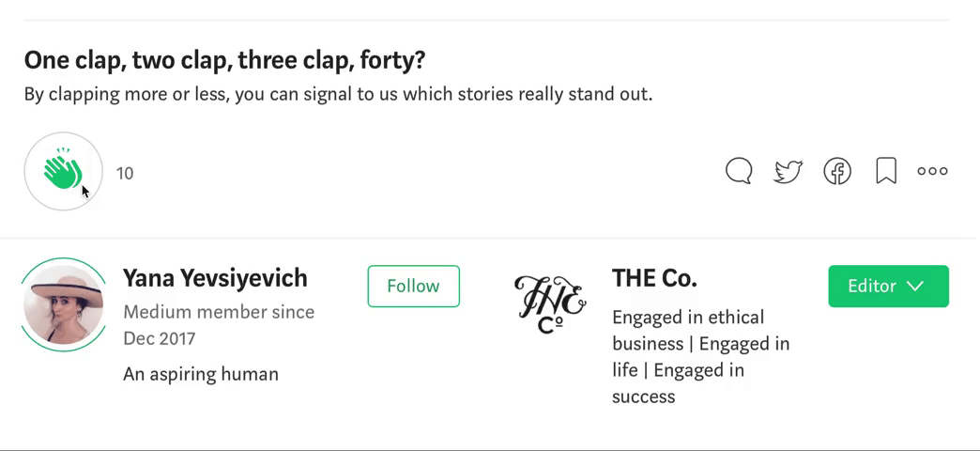980x451 pixels.
Task: Toggle the bookmark icon to save story
Action: coord(886,171)
